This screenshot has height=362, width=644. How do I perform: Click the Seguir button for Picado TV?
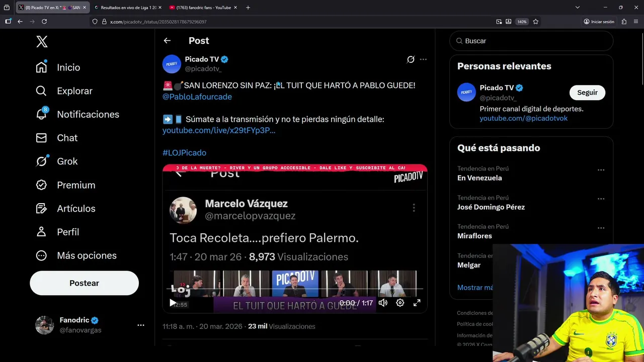[587, 93]
